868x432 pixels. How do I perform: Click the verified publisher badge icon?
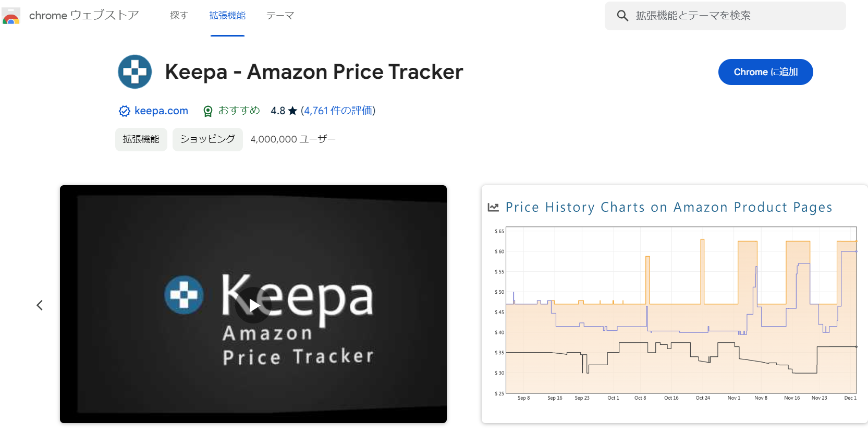124,111
